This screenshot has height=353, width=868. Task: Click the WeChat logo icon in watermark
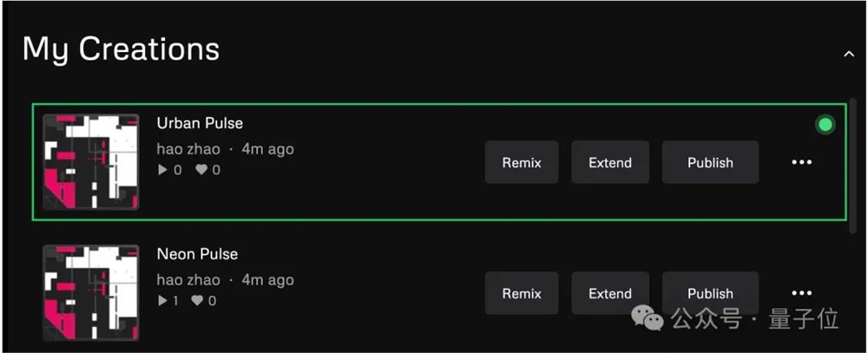coord(648,318)
